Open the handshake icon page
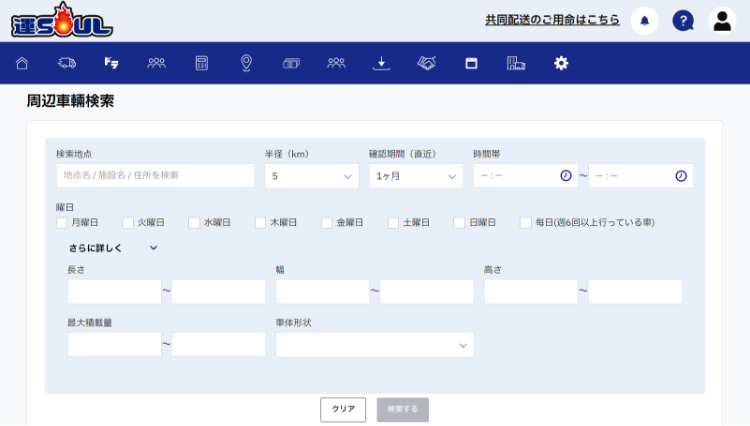The image size is (750, 426). [x=426, y=63]
